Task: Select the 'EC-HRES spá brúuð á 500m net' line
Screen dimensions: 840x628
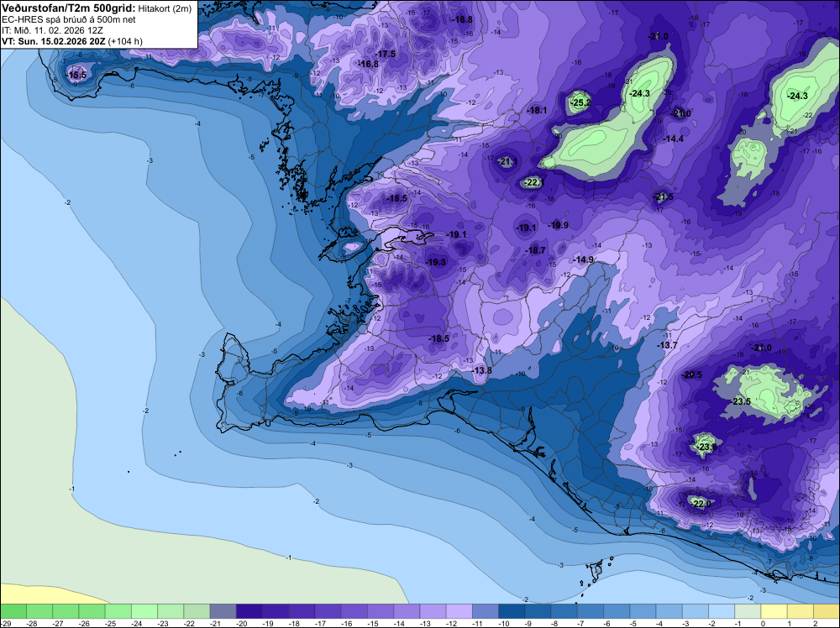Action: click(x=69, y=20)
